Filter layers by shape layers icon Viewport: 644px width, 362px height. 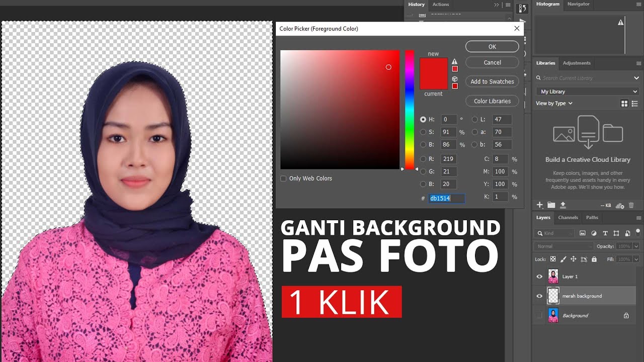pyautogui.click(x=616, y=233)
